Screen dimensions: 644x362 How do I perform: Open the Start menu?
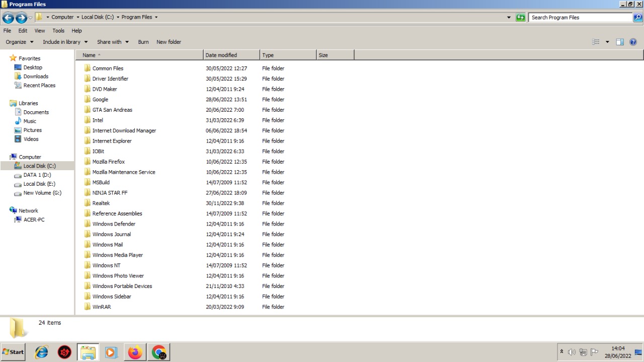[13, 352]
